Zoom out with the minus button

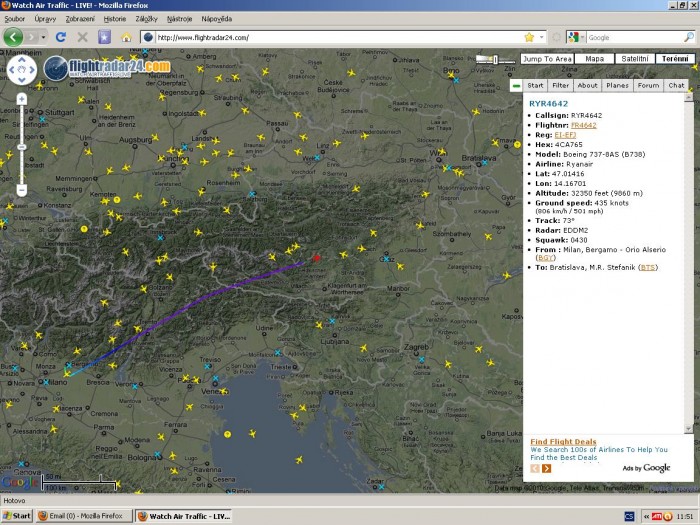click(22, 191)
